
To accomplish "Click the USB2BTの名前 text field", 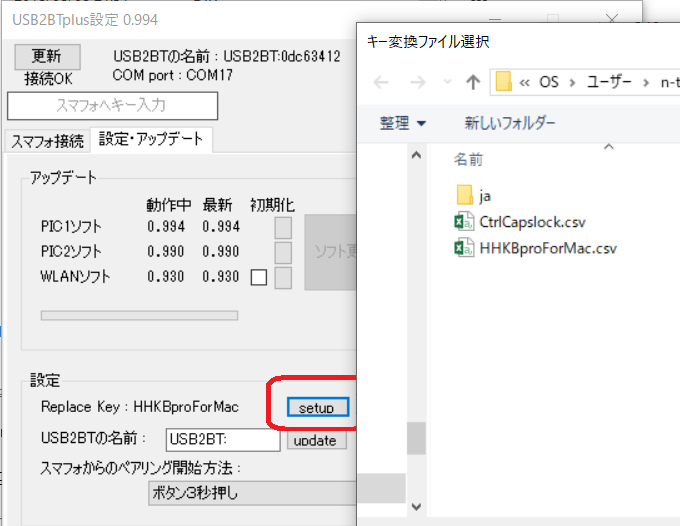I will click(x=222, y=440).
